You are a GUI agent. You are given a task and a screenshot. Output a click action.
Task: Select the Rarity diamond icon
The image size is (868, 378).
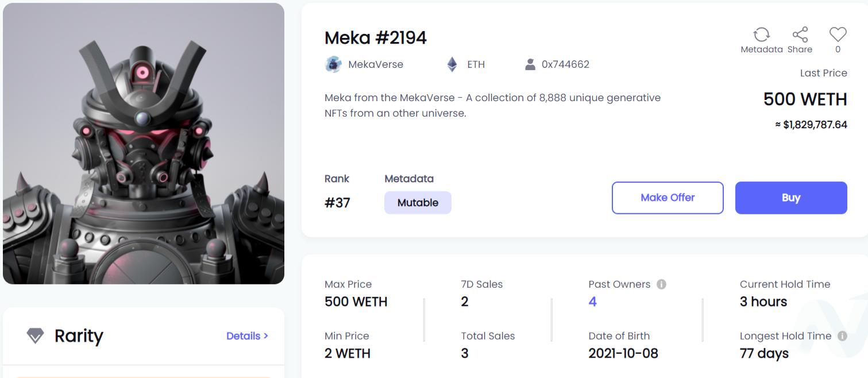(37, 336)
